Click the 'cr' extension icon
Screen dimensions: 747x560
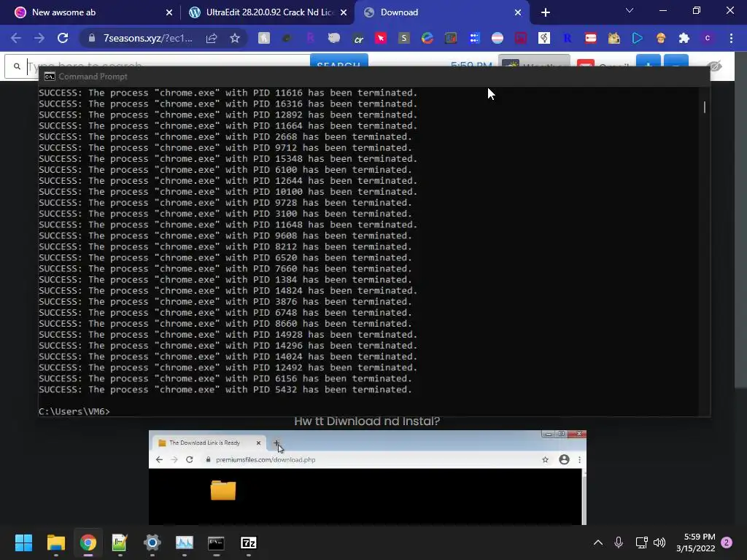tap(357, 38)
